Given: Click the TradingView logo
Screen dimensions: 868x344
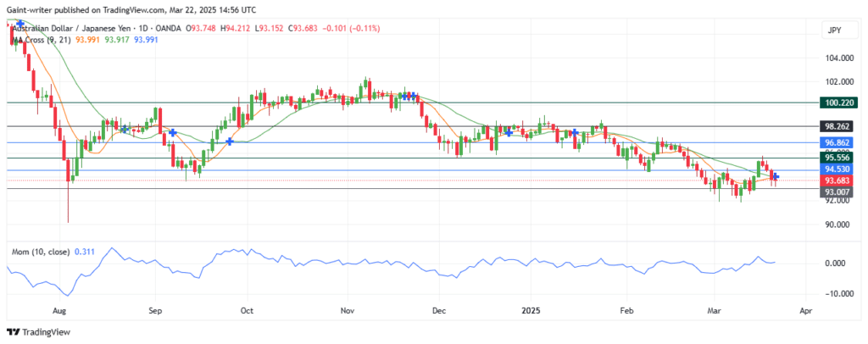Looking at the screenshot, I should tap(38, 332).
